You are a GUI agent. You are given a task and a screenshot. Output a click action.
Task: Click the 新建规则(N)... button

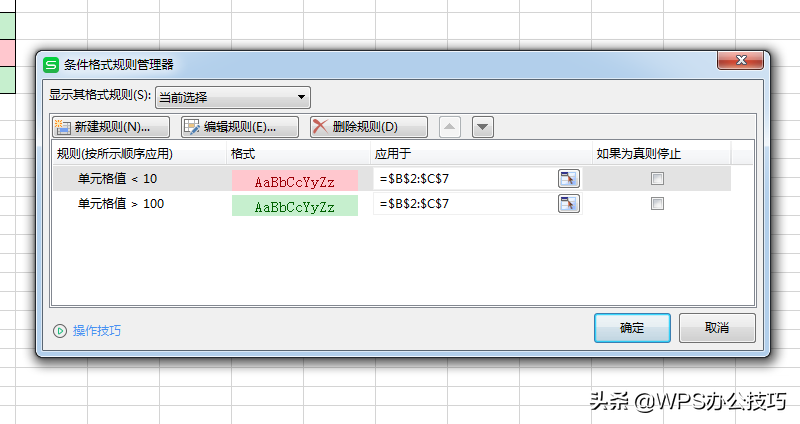point(111,127)
